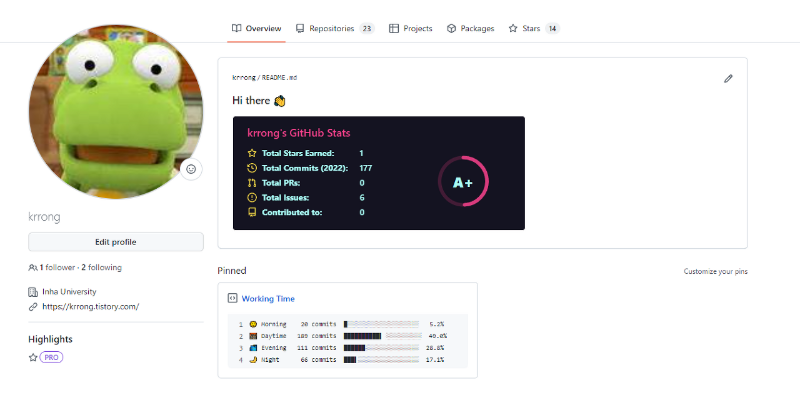Image resolution: width=800 pixels, height=394 pixels.
Task: Click the link icon beside blog URL
Action: pyautogui.click(x=33, y=307)
